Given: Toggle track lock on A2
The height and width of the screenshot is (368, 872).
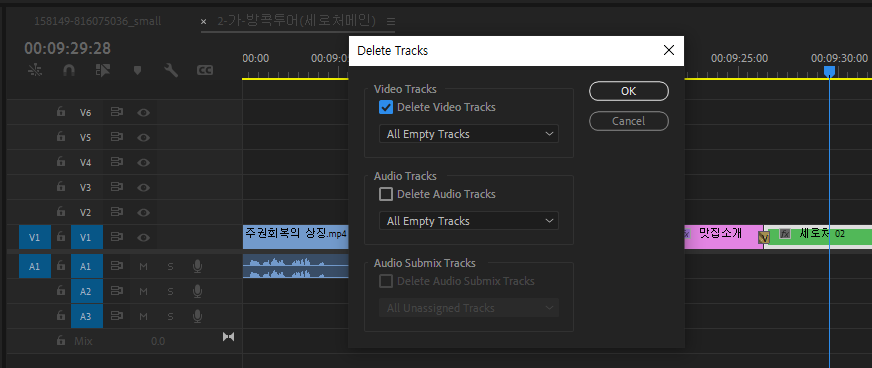Looking at the screenshot, I should (x=61, y=291).
